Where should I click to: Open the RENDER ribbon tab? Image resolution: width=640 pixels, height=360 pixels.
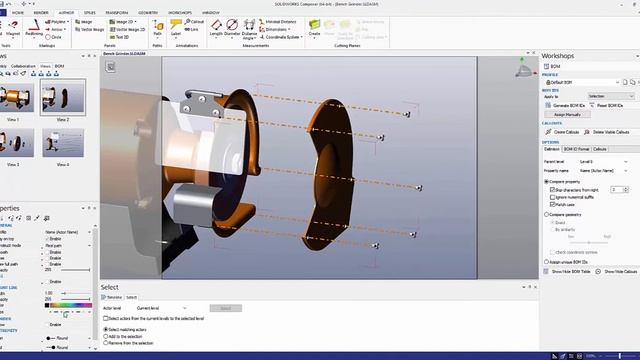(41, 13)
